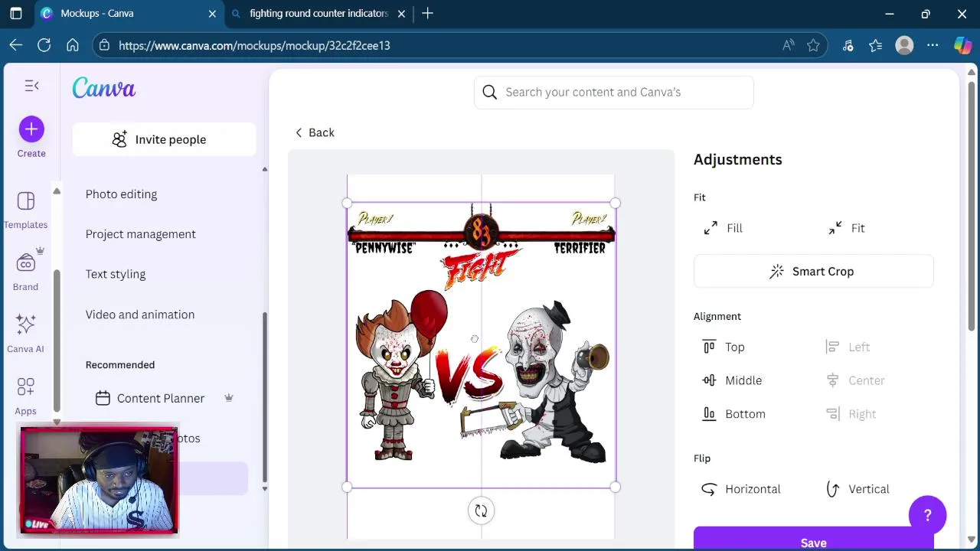Collapse the Canva sidebar menu
This screenshot has height=551, width=980.
(31, 86)
